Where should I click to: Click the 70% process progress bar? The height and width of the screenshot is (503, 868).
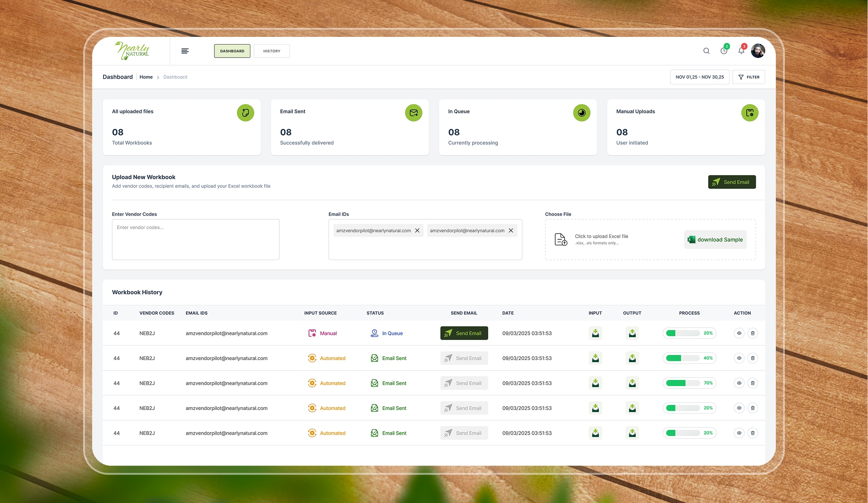click(x=683, y=383)
